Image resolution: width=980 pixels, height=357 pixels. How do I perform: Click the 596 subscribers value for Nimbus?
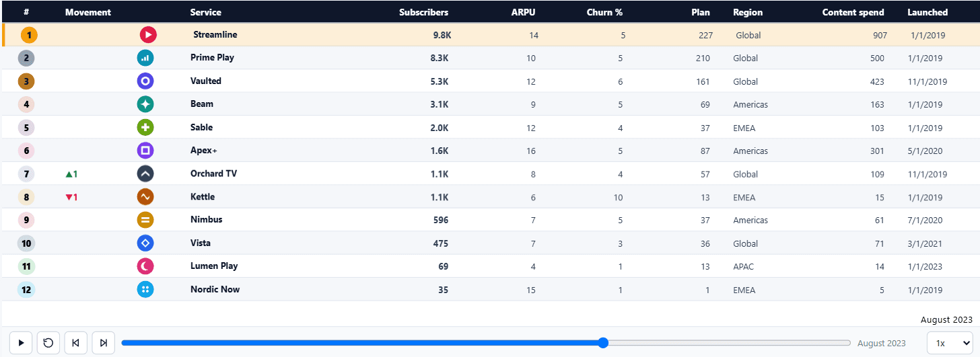coord(441,220)
